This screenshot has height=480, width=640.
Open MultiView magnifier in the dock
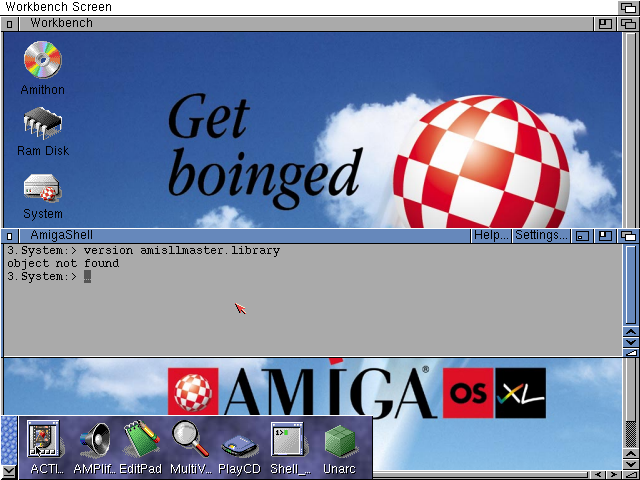190,439
